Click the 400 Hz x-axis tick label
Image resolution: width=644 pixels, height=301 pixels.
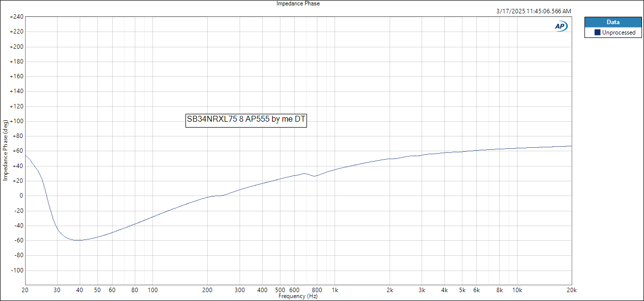coord(262,290)
